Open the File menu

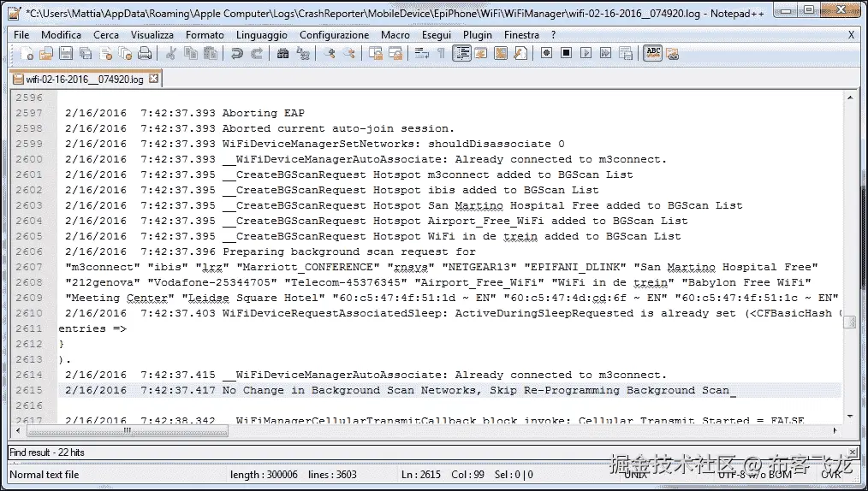tap(21, 35)
